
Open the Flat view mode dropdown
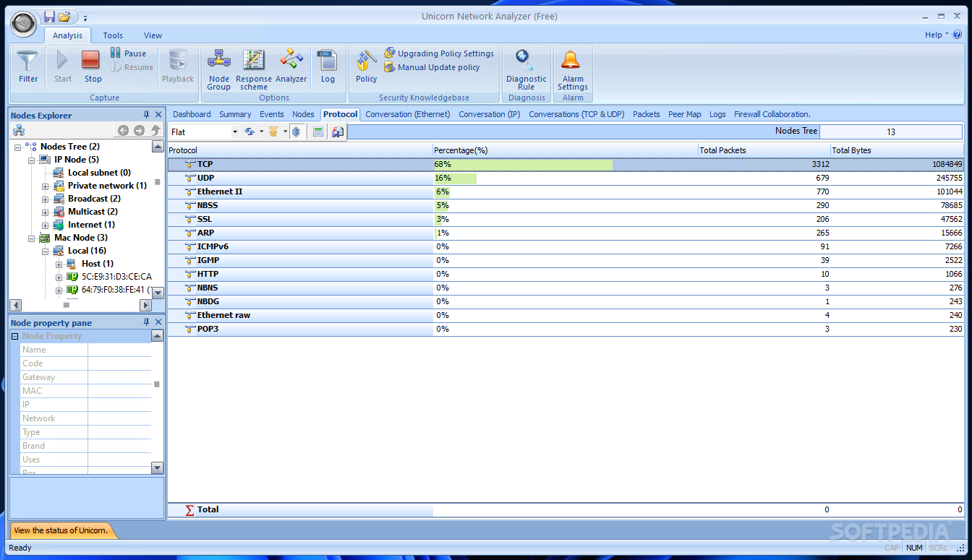pos(235,132)
